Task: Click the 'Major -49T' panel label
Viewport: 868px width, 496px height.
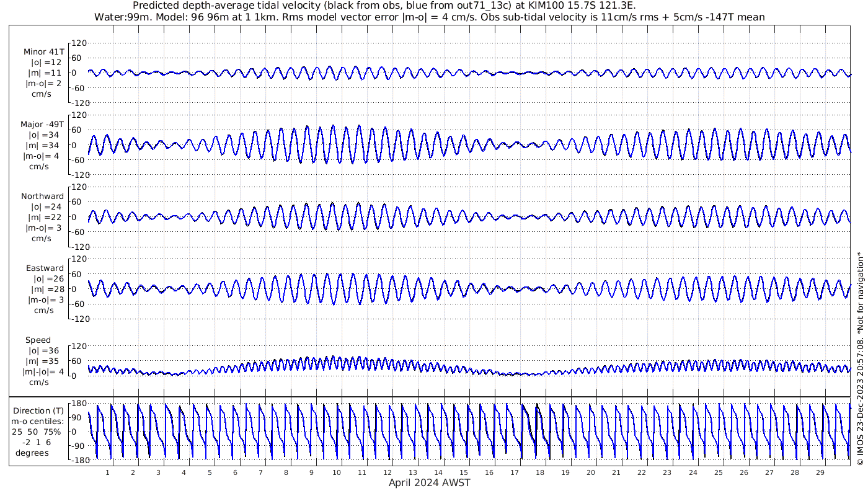Action: pos(42,124)
